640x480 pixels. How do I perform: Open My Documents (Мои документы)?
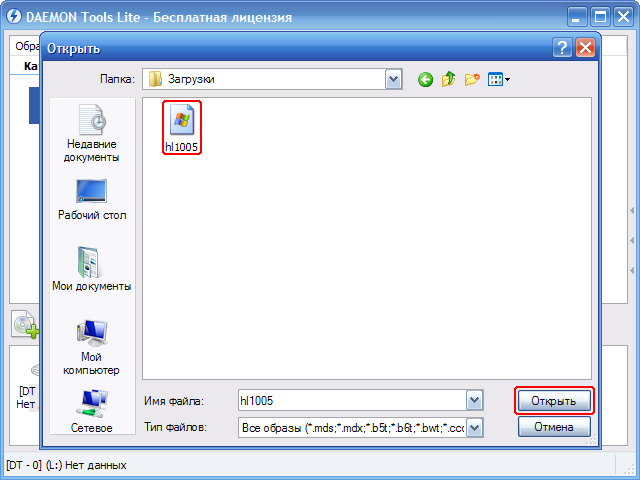click(91, 269)
